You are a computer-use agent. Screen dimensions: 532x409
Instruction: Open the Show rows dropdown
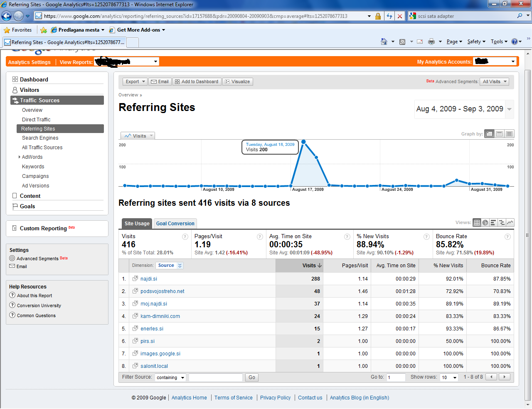[449, 377]
